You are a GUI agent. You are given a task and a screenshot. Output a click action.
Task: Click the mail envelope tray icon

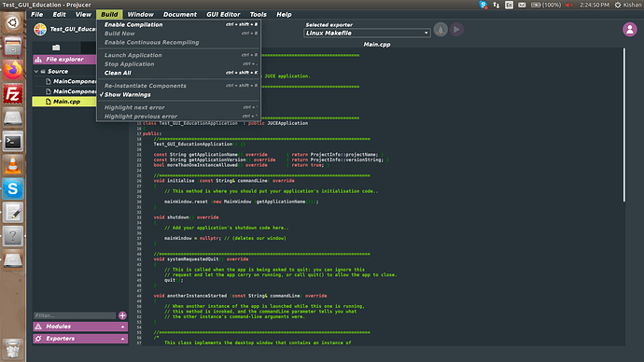(522, 5)
